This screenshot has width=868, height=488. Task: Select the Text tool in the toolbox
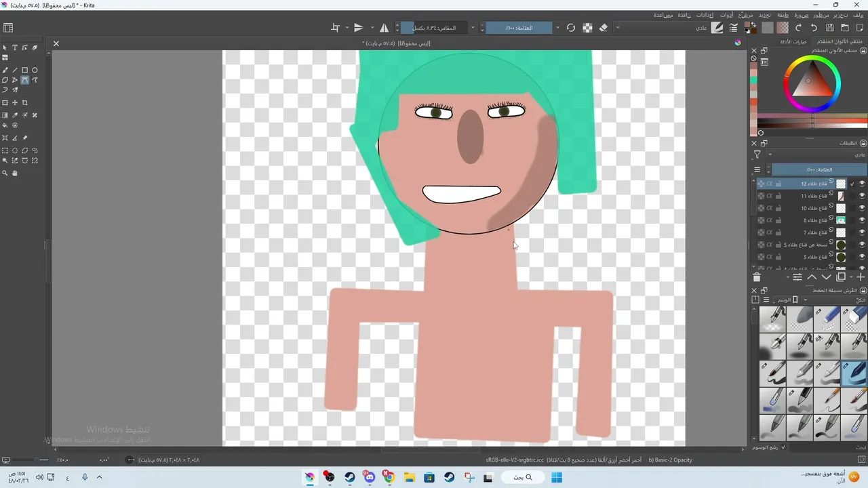(15, 47)
